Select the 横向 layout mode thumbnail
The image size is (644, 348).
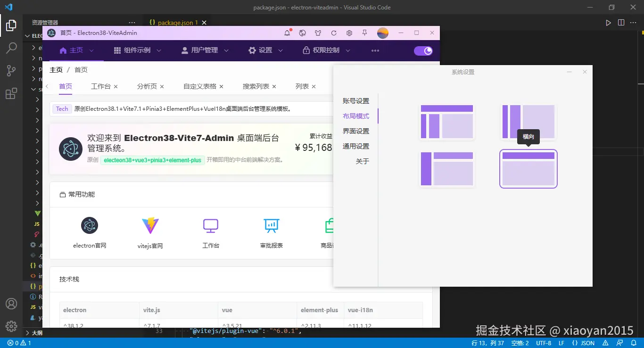coord(528,169)
